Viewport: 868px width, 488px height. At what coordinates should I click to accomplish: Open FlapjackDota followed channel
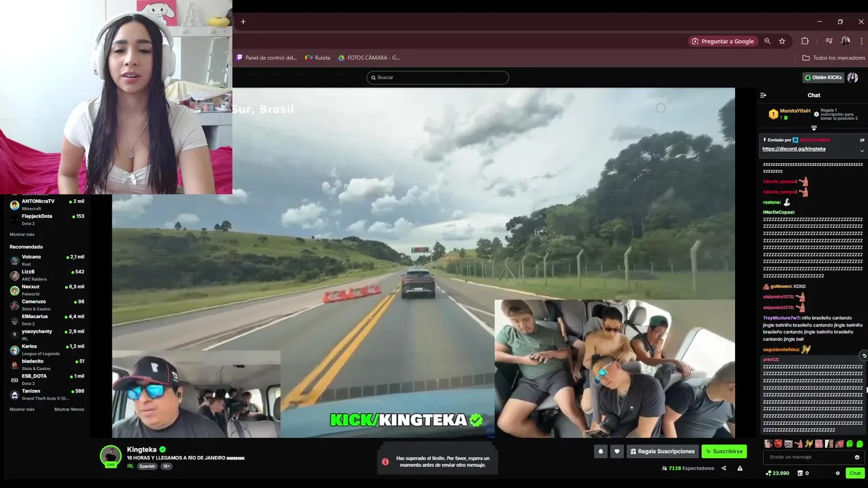(47, 219)
